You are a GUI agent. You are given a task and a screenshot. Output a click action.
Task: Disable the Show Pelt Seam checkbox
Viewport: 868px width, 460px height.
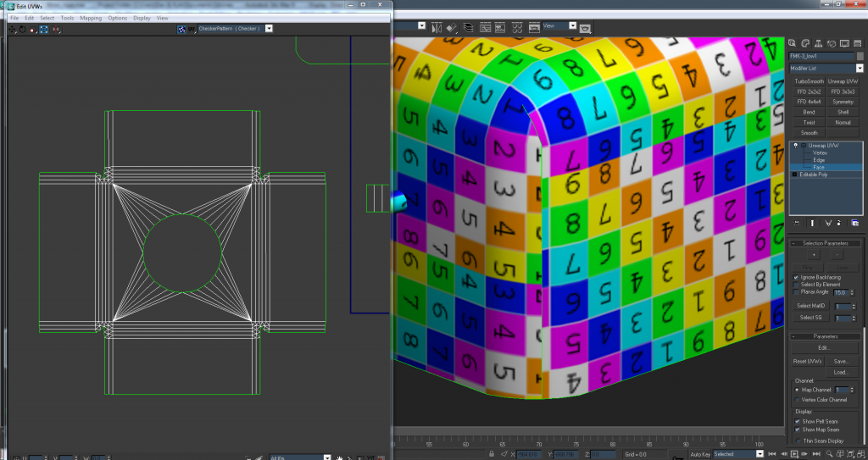pos(797,420)
